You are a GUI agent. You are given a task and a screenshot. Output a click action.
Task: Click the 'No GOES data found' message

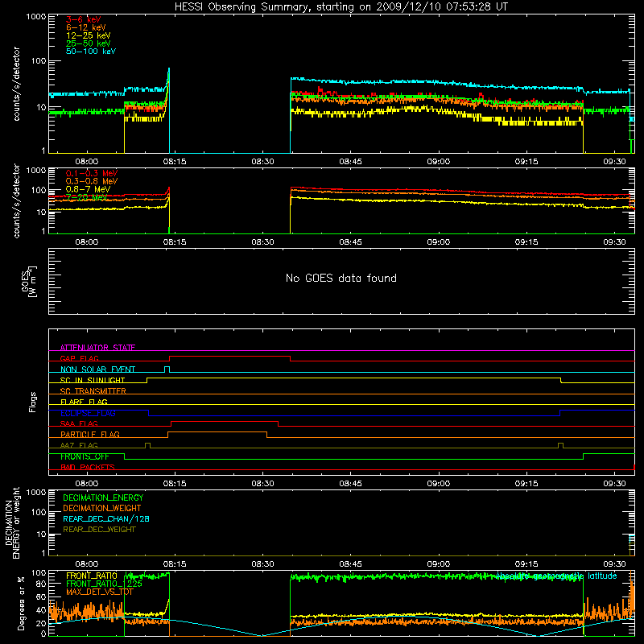341,278
